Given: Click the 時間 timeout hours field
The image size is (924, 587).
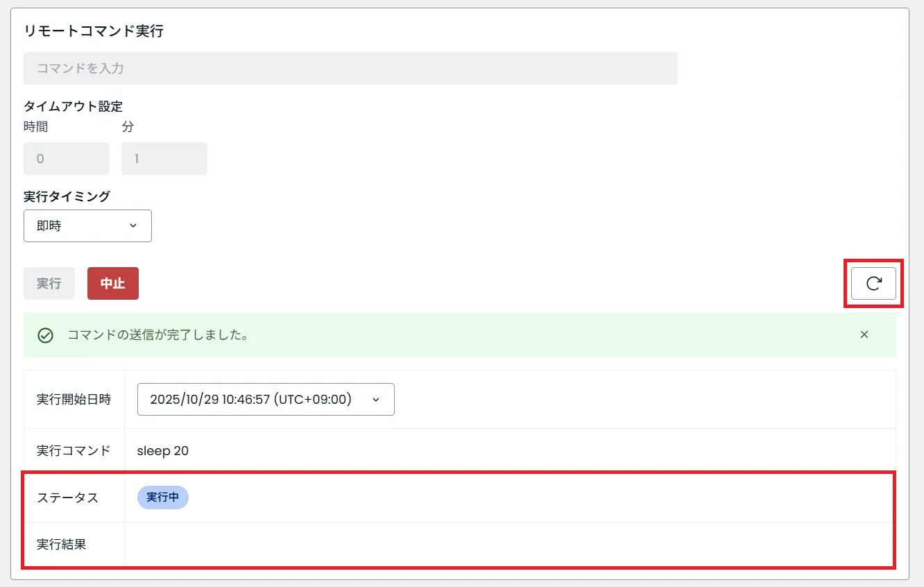Looking at the screenshot, I should [x=66, y=159].
